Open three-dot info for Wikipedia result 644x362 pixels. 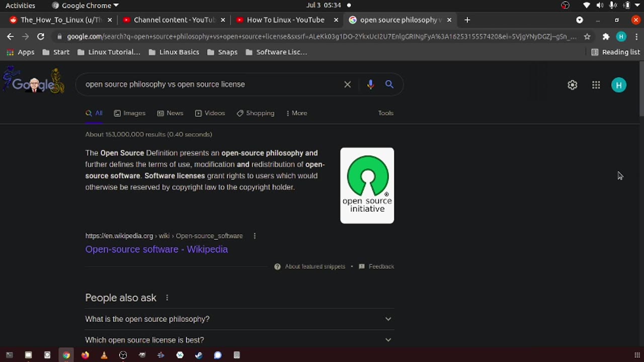click(x=255, y=236)
